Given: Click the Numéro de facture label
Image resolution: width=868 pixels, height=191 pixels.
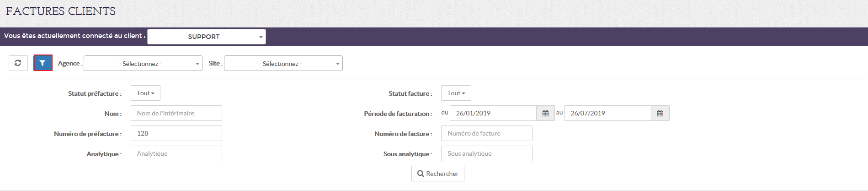Looking at the screenshot, I should 403,134.
